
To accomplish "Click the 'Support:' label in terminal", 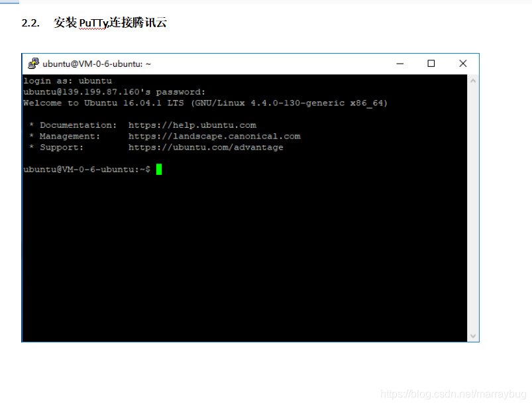I will coord(62,148).
